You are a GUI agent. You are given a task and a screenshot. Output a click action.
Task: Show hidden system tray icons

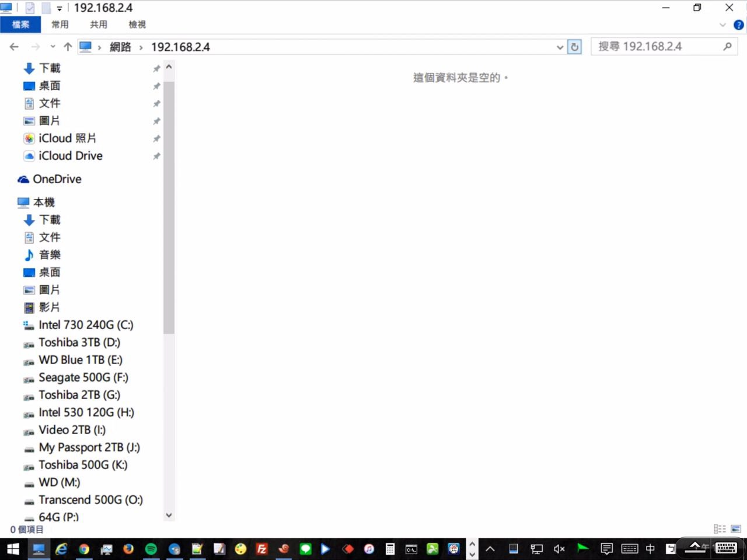(x=490, y=549)
